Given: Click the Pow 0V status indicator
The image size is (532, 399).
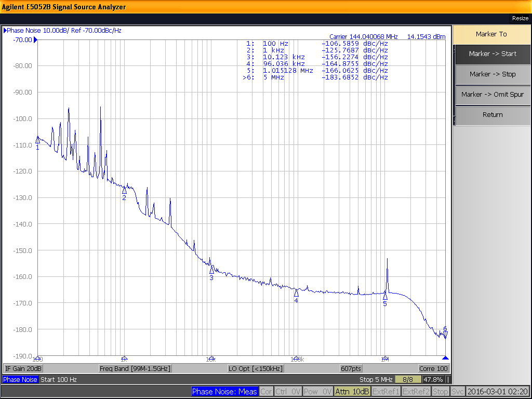Looking at the screenshot, I should click(318, 392).
